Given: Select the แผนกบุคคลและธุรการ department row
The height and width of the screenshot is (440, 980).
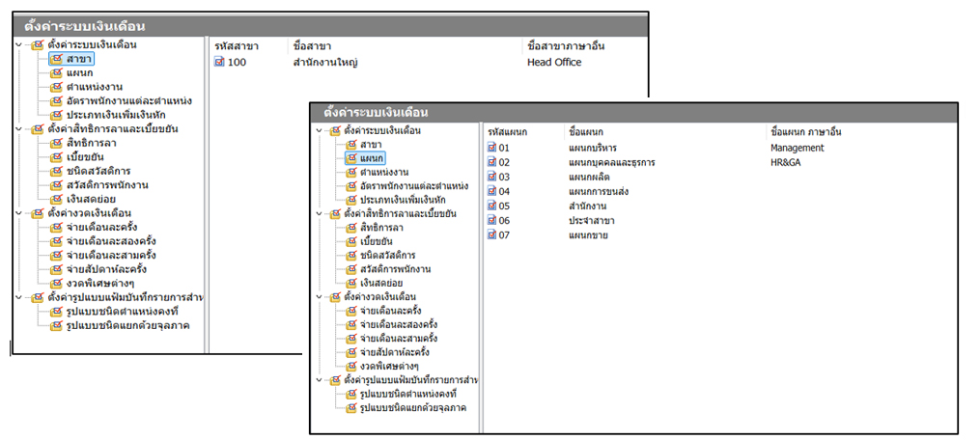Looking at the screenshot, I should [612, 163].
